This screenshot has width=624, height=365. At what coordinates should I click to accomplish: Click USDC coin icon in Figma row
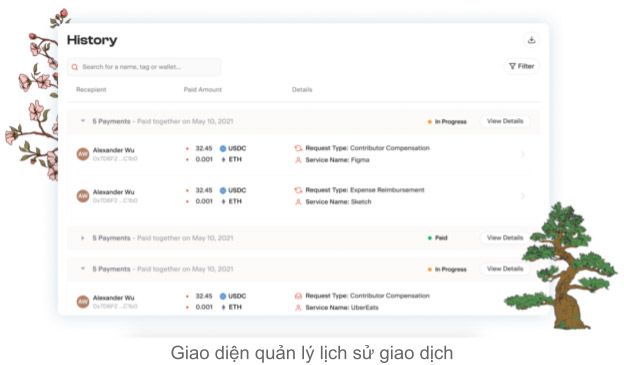point(223,148)
